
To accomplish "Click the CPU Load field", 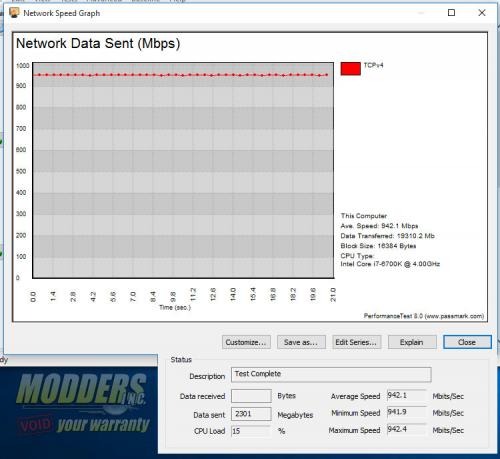I will pos(251,431).
